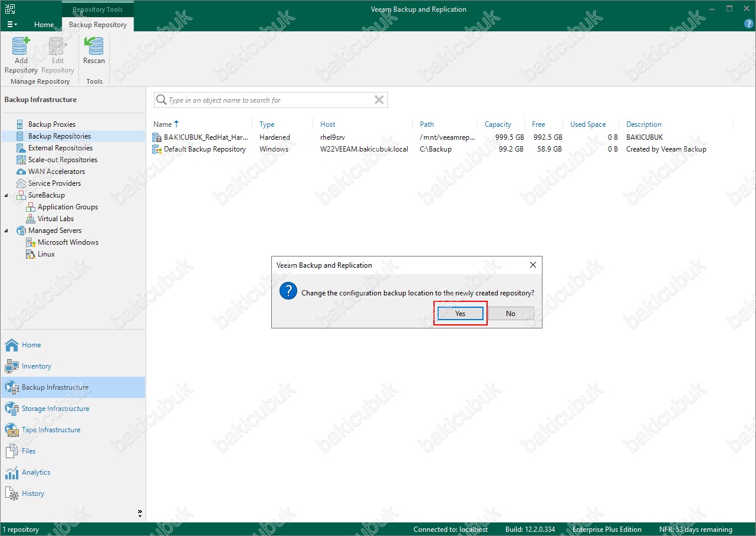Image resolution: width=756 pixels, height=536 pixels.
Task: Select Linux under Managed Servers
Action: (46, 254)
